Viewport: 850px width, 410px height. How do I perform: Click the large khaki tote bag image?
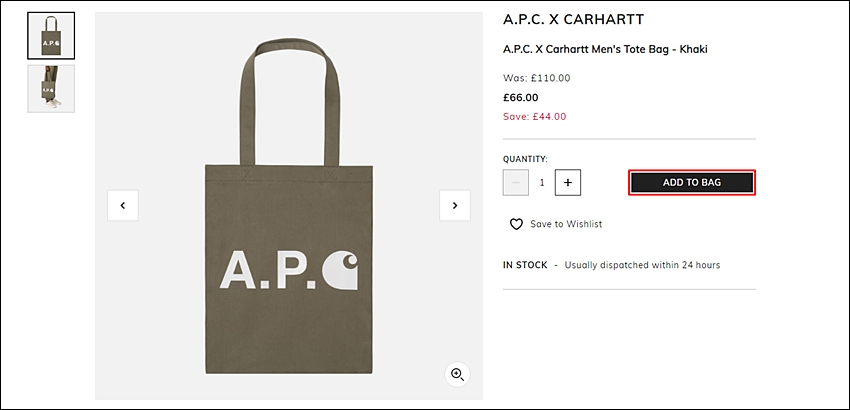coord(289,206)
